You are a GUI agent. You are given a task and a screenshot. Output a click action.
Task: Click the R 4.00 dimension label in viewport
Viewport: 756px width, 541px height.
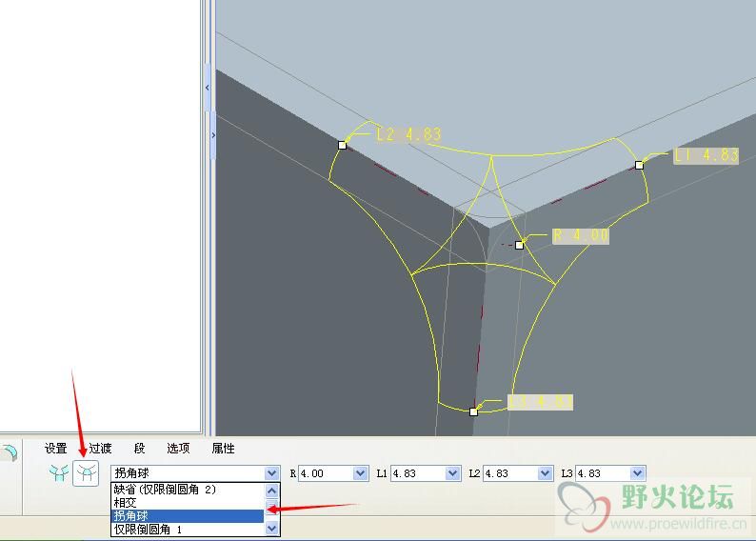pos(581,236)
